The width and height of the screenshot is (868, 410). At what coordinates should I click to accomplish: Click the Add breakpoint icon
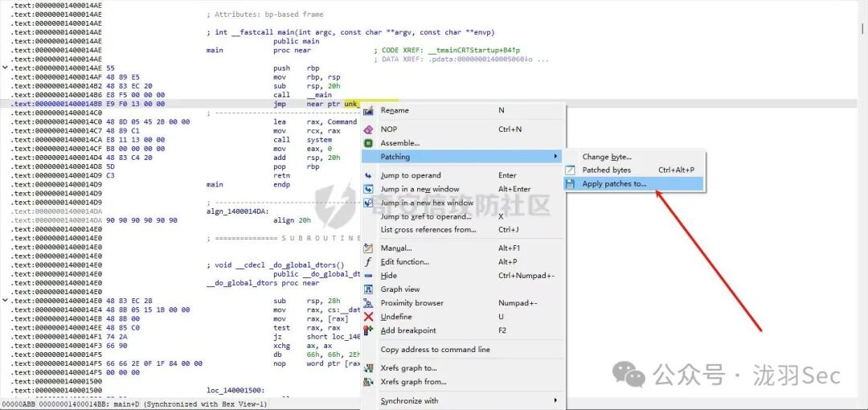[368, 330]
